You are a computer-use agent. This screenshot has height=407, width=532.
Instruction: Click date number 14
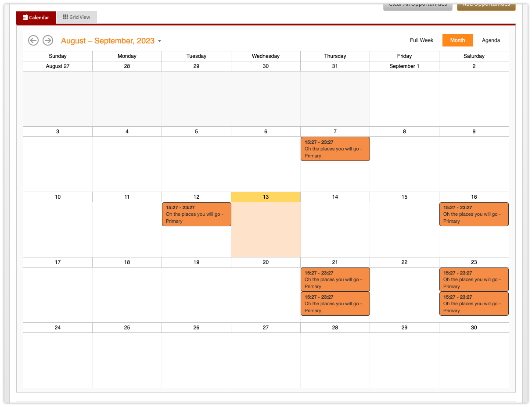[x=335, y=197]
